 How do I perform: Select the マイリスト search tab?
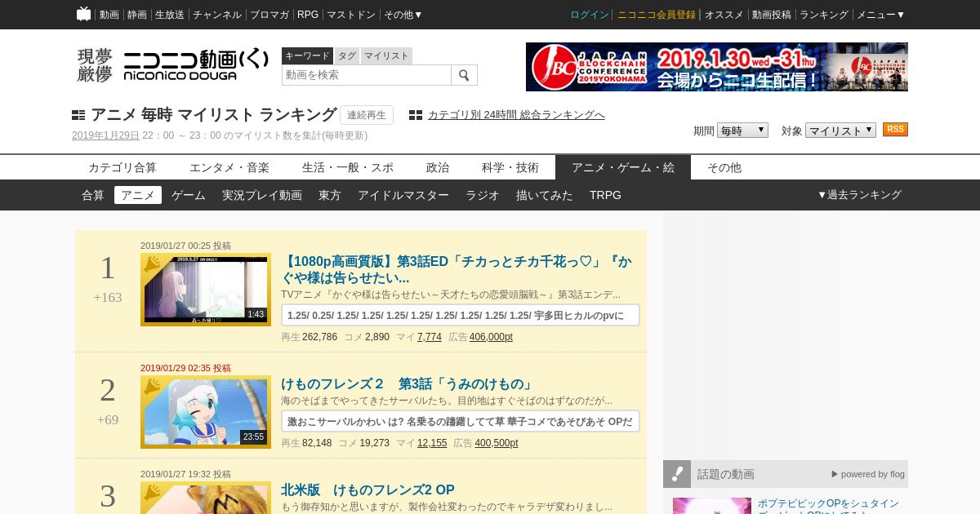pos(386,55)
